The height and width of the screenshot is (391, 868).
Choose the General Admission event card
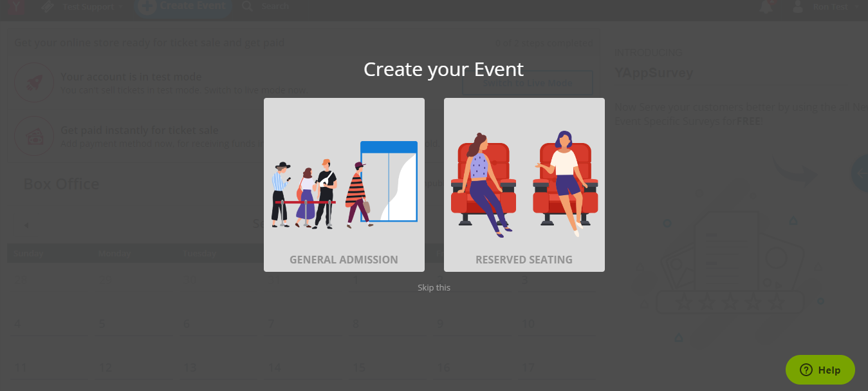[344, 184]
